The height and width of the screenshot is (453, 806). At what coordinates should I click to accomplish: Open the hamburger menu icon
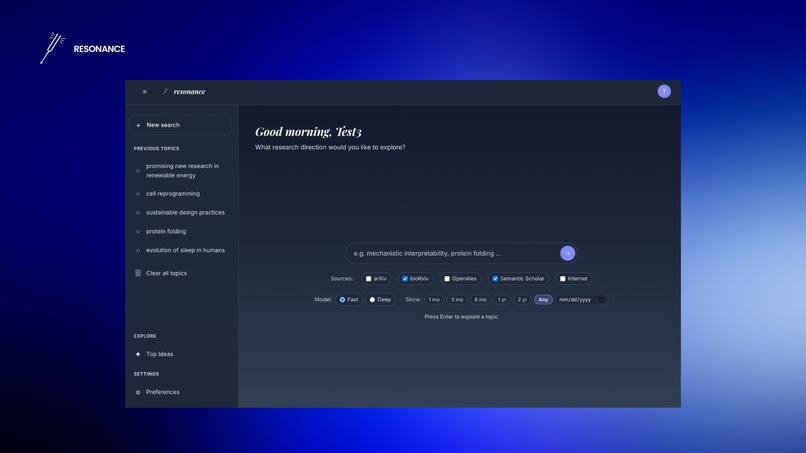pyautogui.click(x=144, y=92)
